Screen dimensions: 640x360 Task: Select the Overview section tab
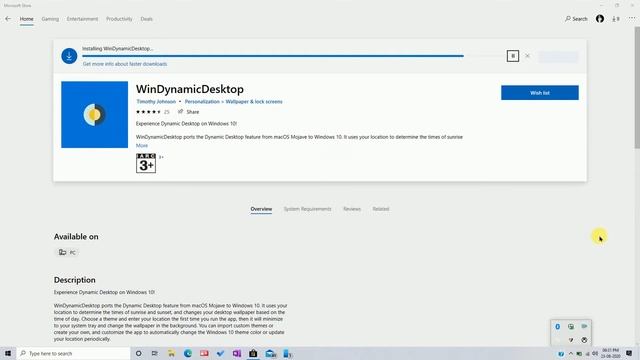pos(261,209)
